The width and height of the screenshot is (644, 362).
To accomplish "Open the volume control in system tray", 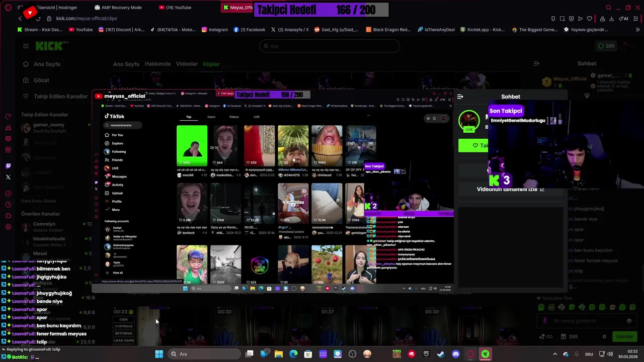I will point(610,354).
